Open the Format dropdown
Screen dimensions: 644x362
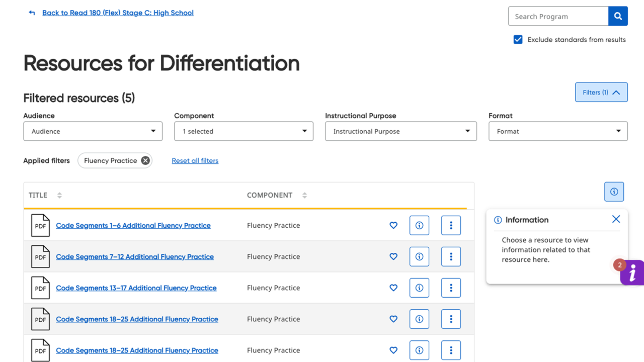(x=558, y=131)
